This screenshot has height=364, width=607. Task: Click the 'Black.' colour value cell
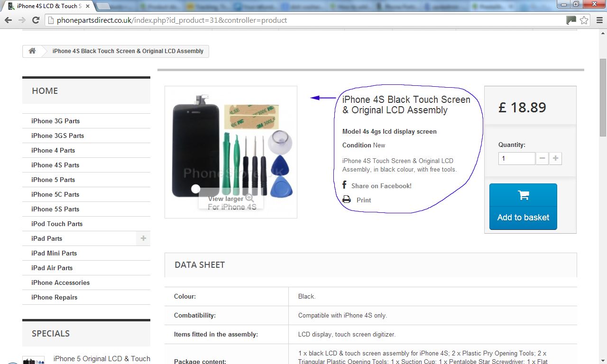tap(307, 296)
